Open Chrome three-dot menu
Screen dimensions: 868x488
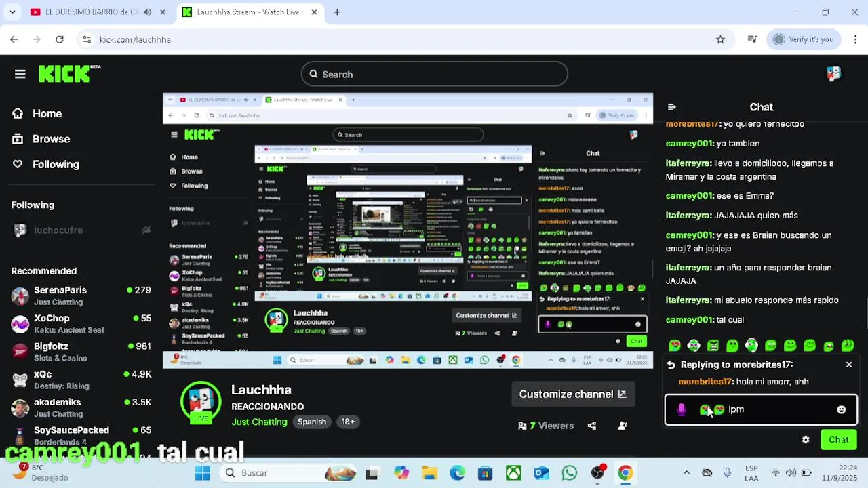(x=854, y=39)
